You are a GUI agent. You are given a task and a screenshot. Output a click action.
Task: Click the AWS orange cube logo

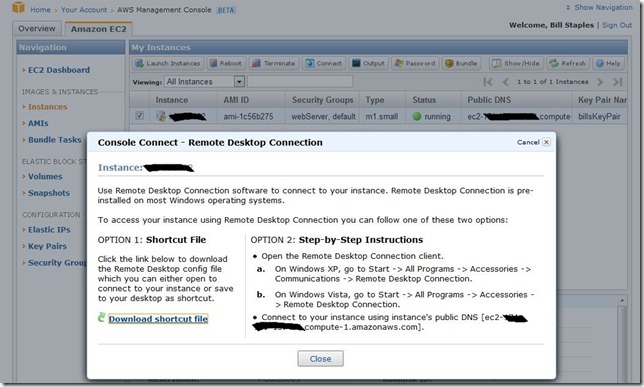click(18, 7)
